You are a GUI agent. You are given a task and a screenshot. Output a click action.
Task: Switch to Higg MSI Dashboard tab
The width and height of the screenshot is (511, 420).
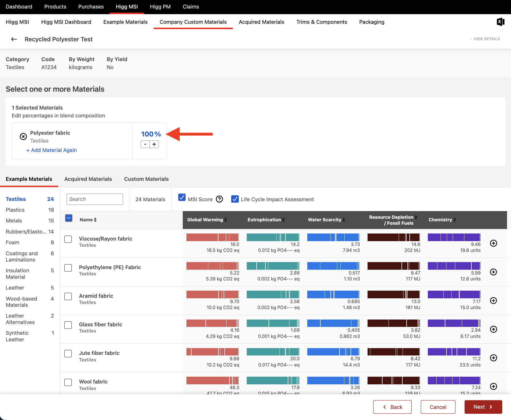[66, 22]
